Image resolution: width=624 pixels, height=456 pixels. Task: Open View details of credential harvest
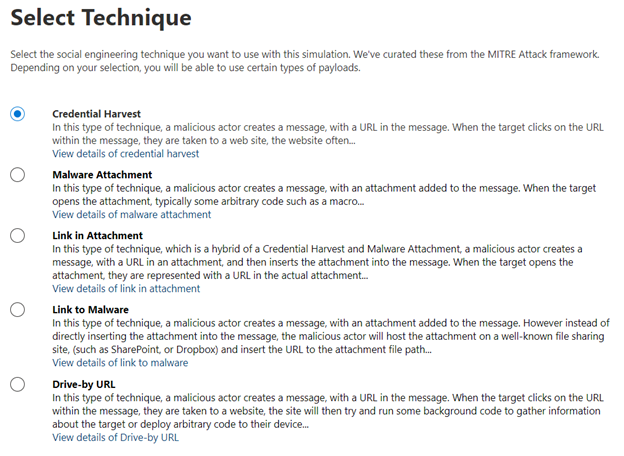tap(125, 154)
